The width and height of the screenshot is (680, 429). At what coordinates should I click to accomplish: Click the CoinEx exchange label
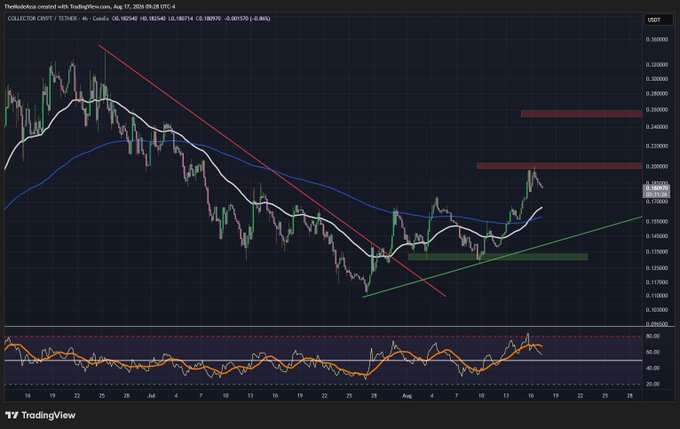tap(100, 19)
